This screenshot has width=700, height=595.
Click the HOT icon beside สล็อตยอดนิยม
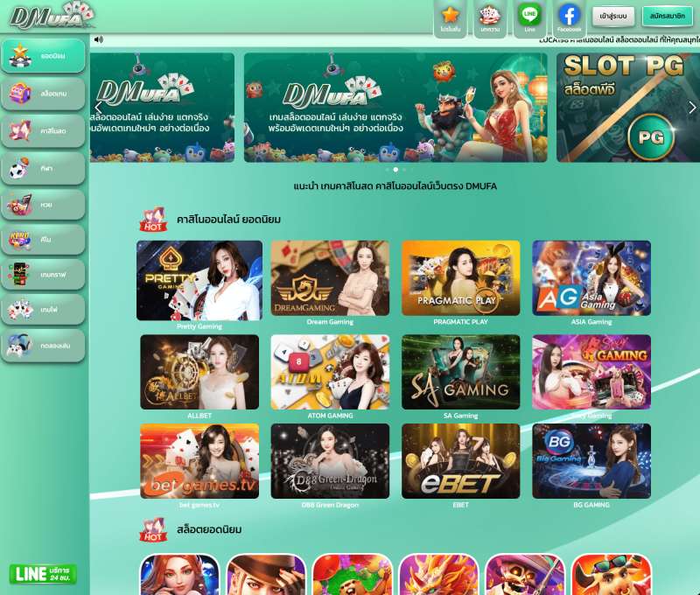153,529
